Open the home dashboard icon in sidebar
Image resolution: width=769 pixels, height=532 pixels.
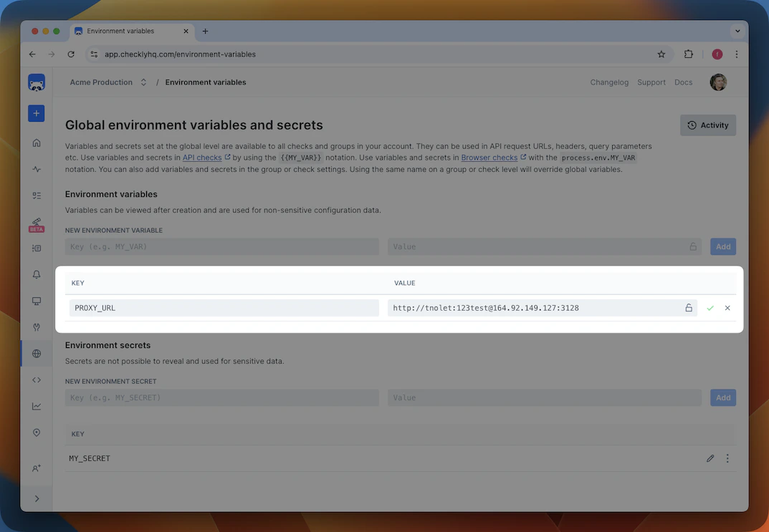(36, 142)
